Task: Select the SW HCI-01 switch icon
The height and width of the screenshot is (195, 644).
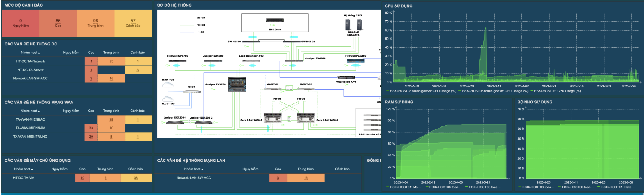Action: click(x=251, y=41)
